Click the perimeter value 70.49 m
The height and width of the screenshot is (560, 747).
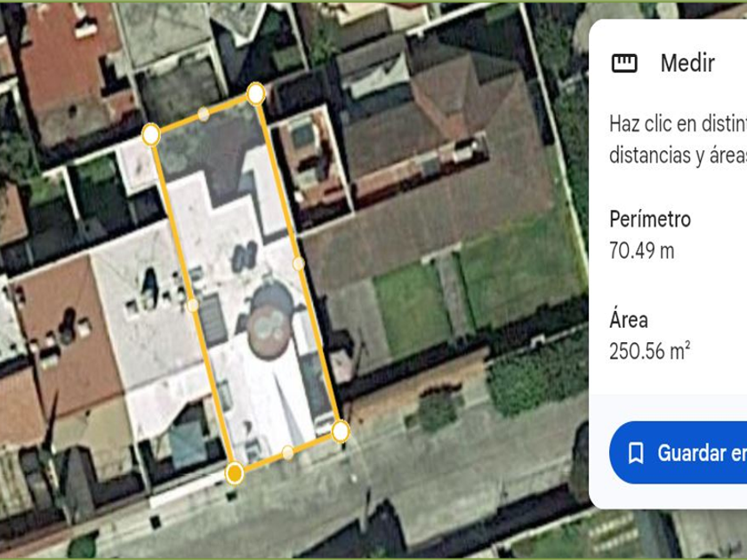(642, 251)
